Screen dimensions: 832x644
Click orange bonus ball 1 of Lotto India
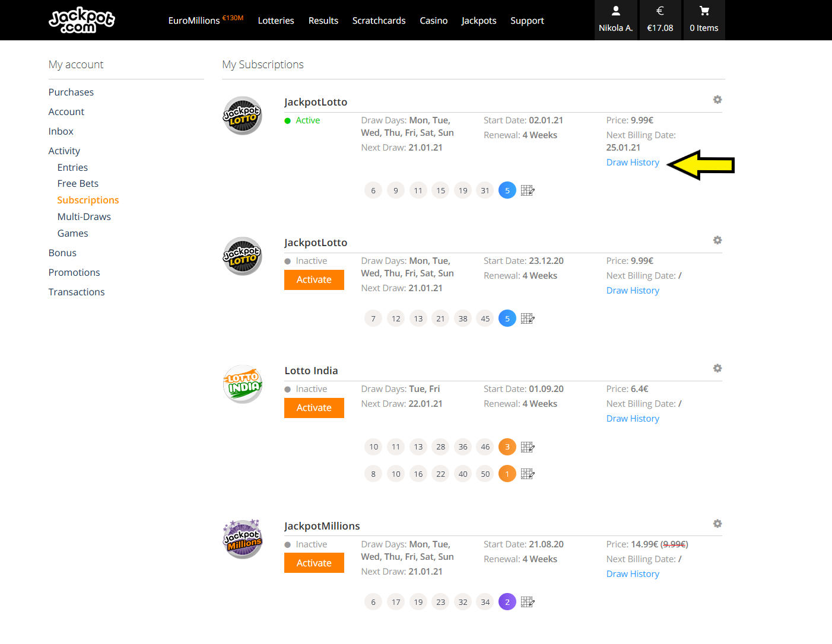(507, 474)
